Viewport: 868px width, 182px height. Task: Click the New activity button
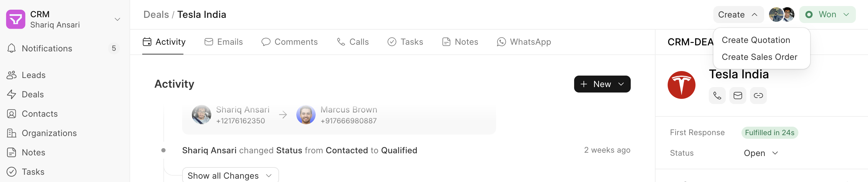(602, 84)
